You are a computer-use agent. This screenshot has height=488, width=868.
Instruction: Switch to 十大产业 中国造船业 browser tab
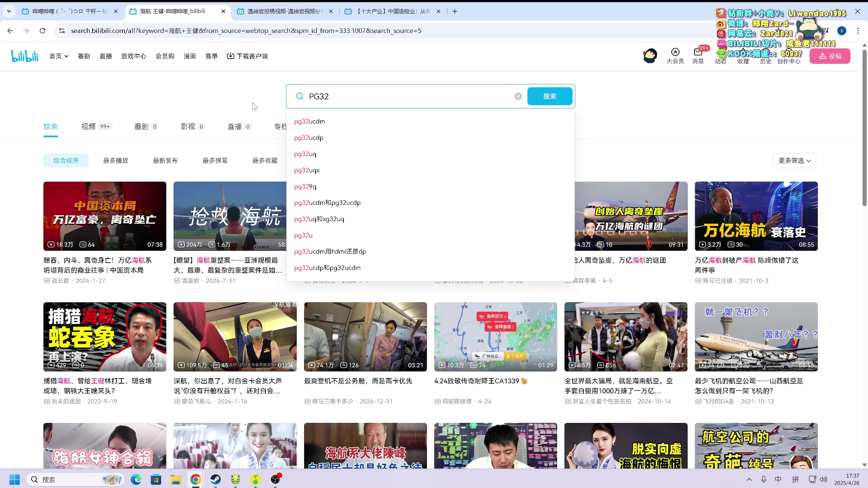point(392,11)
